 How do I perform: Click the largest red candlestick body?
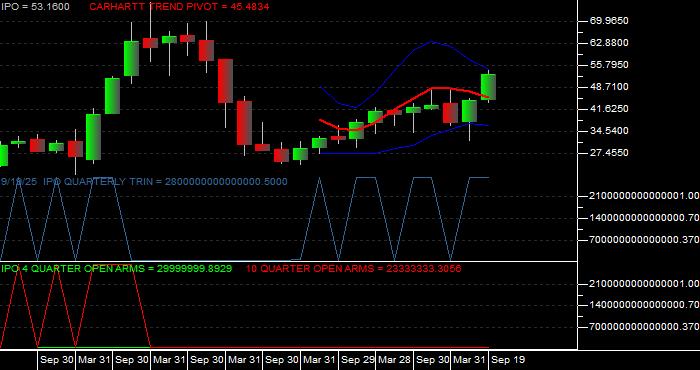[225, 81]
